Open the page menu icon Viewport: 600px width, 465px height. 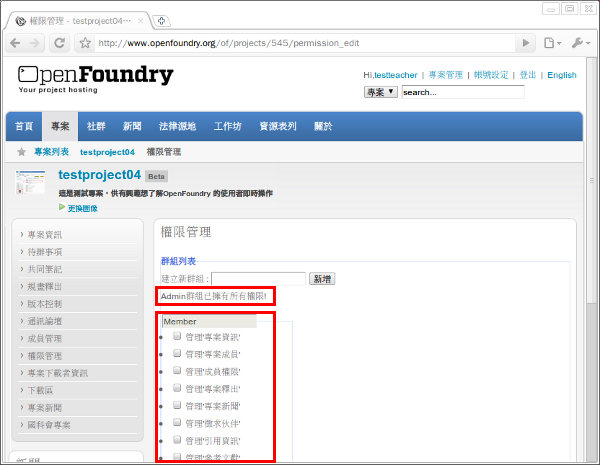click(552, 43)
